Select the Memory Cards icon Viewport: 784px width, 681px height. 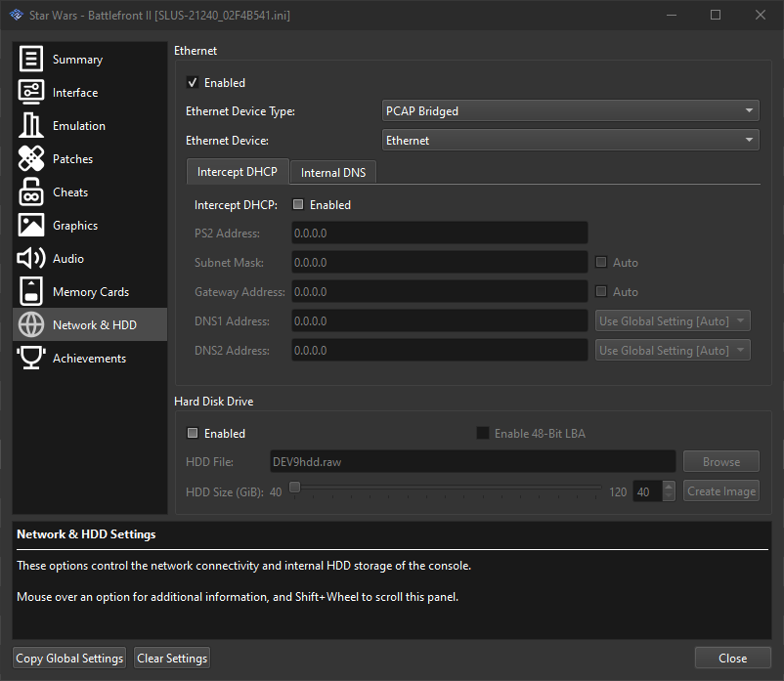31,291
